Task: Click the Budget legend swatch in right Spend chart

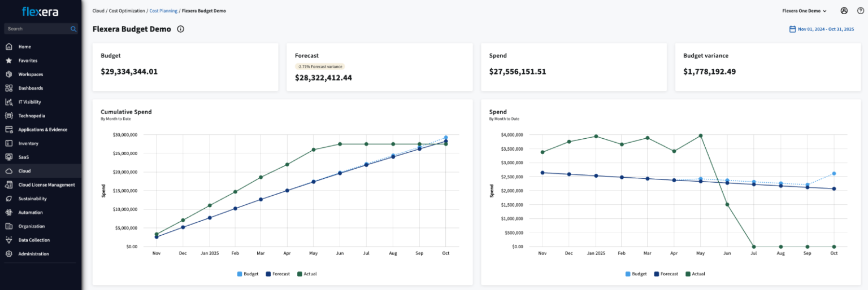Action: click(628, 274)
